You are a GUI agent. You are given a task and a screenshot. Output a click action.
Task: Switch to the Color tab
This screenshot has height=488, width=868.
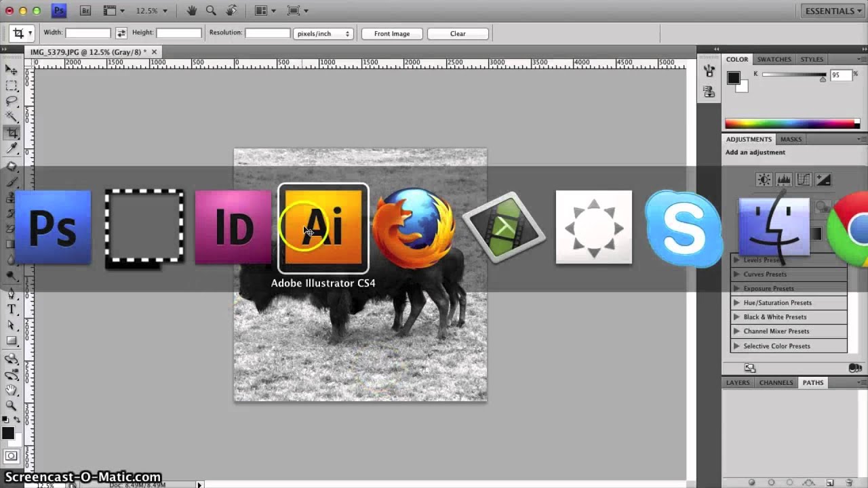737,60
